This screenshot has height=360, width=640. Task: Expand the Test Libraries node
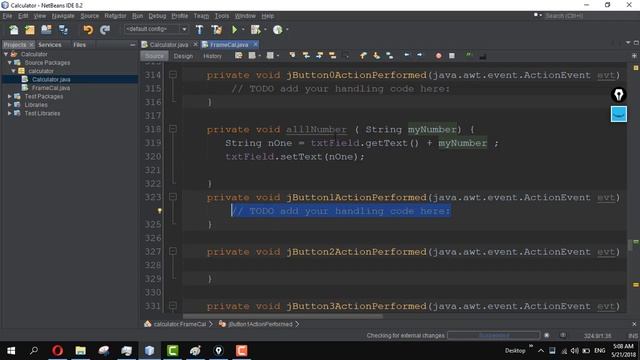coord(9,113)
